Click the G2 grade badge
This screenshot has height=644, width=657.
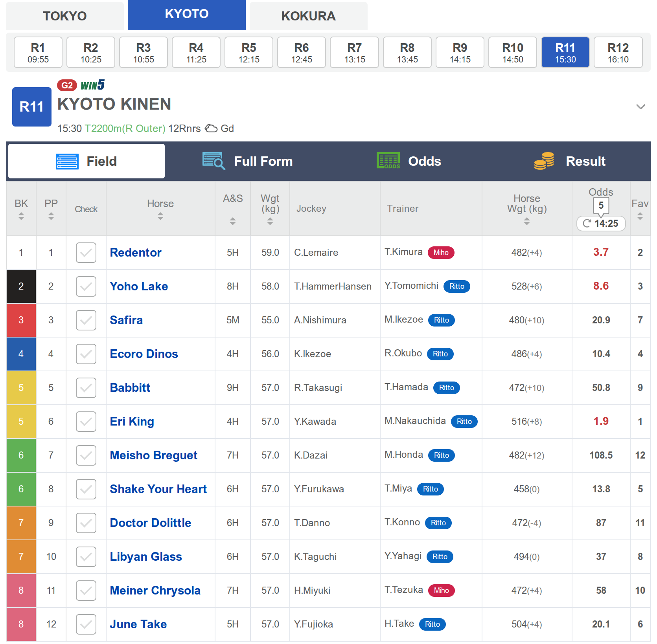67,85
